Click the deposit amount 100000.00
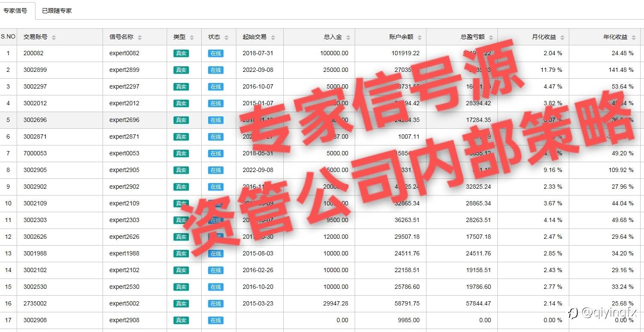 click(x=334, y=53)
